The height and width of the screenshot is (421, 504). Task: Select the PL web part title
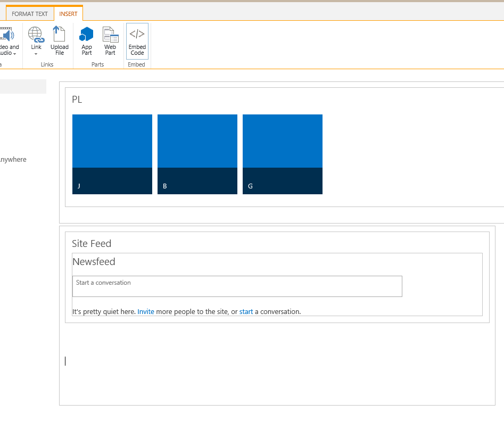coord(77,100)
